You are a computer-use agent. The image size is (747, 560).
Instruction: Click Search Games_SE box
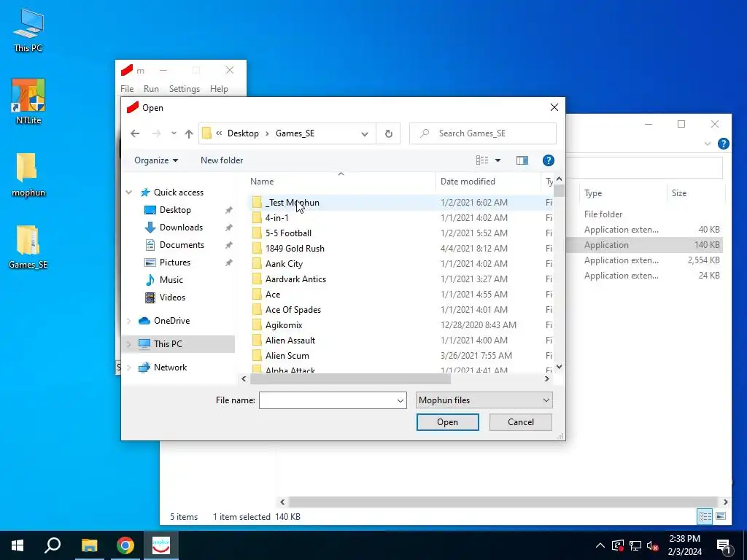coord(483,134)
